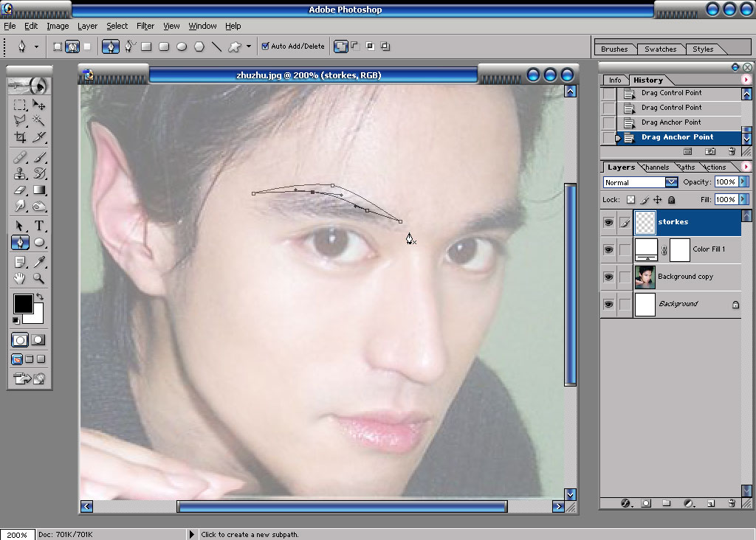Hide the Color Fill 1 layer
756x540 pixels.
pos(608,249)
